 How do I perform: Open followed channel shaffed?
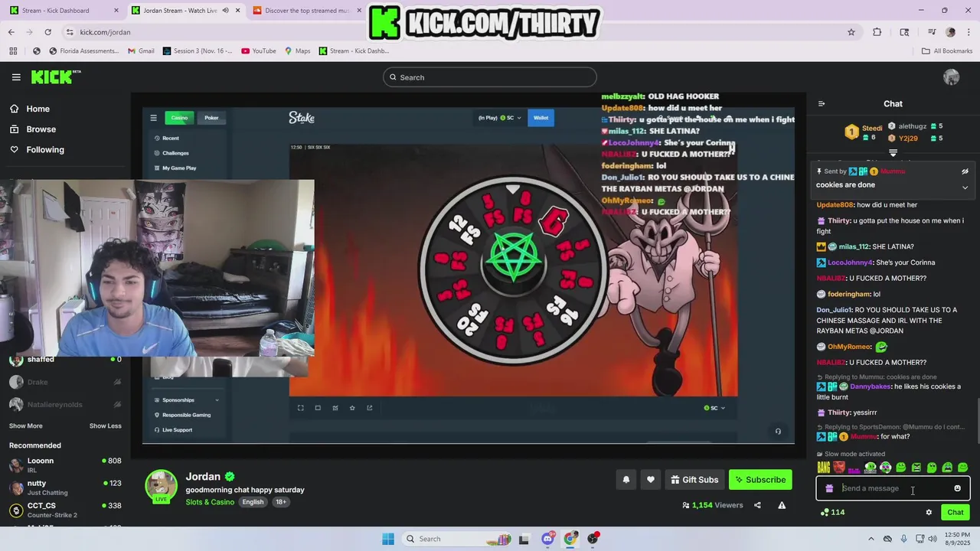[65, 360]
